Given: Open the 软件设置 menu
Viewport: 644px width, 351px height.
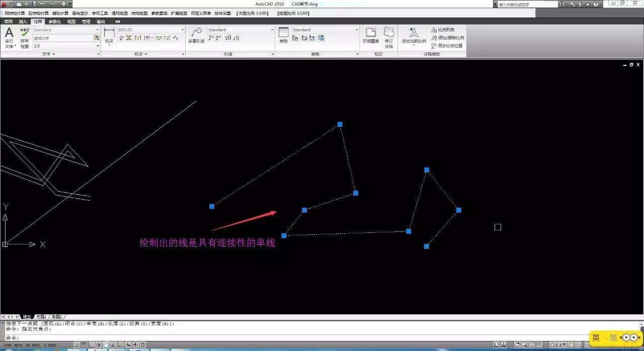Looking at the screenshot, I should tap(223, 13).
